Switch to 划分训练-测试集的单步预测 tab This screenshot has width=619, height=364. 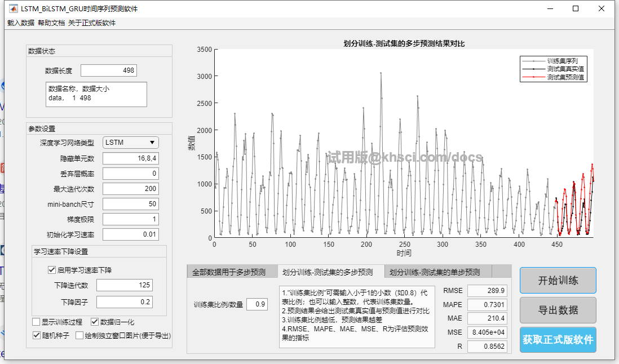(x=435, y=272)
